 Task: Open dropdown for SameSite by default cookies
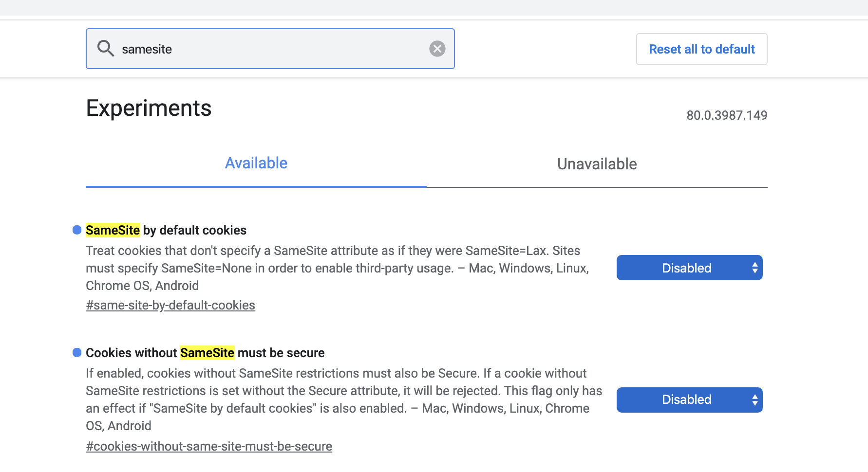pyautogui.click(x=689, y=268)
